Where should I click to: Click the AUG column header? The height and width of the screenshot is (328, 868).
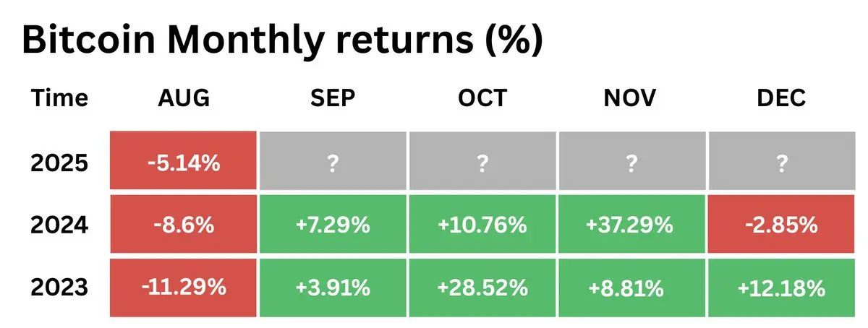pyautogui.click(x=184, y=98)
